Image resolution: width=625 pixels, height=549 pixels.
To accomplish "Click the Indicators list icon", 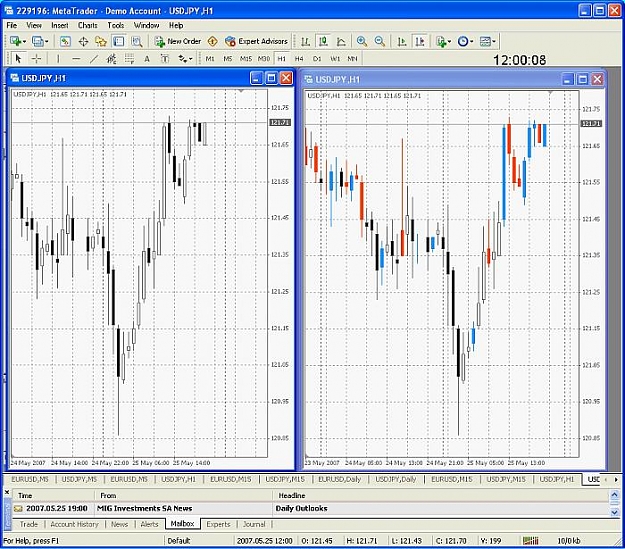I will 440,41.
